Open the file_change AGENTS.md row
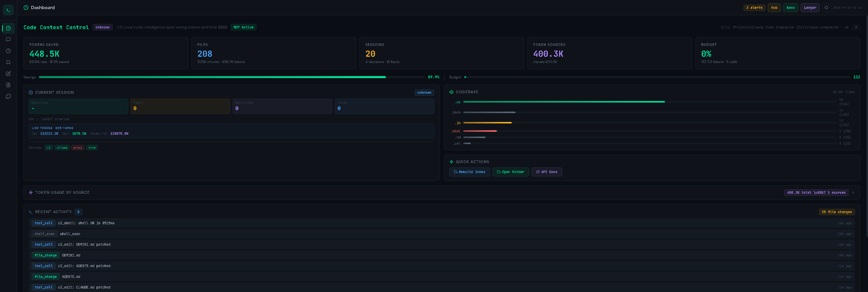 pyautogui.click(x=442, y=277)
